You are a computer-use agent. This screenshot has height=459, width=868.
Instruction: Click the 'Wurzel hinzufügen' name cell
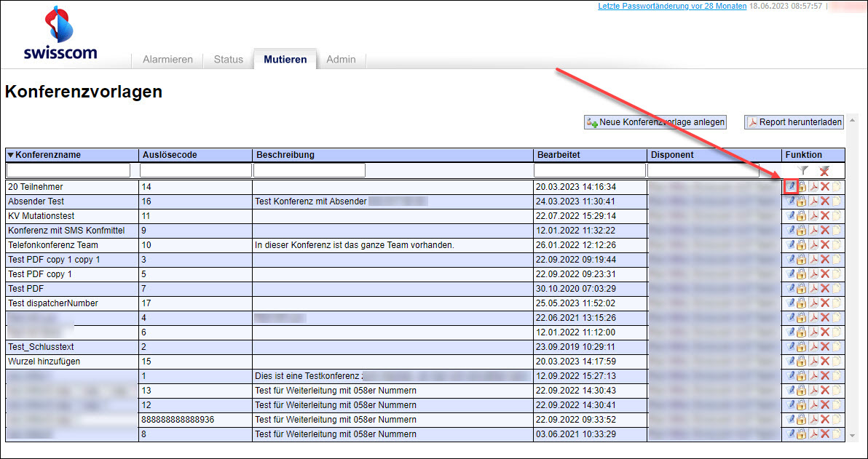pos(72,361)
